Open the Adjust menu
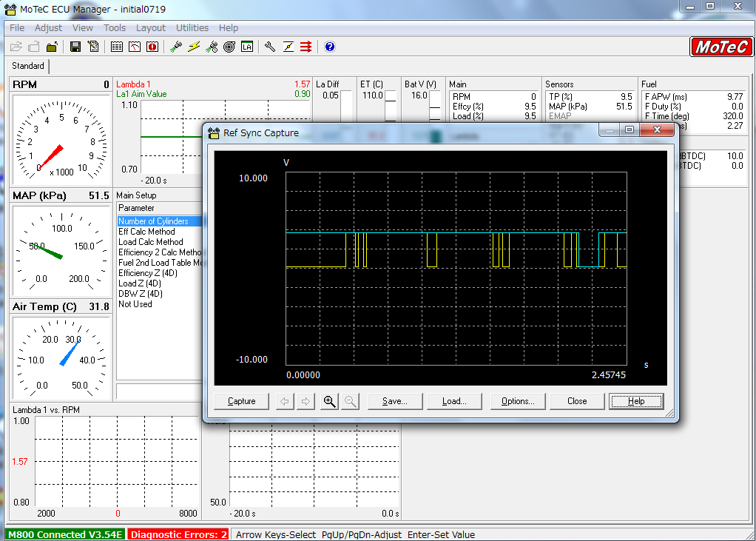The width and height of the screenshot is (756, 541). pyautogui.click(x=48, y=28)
